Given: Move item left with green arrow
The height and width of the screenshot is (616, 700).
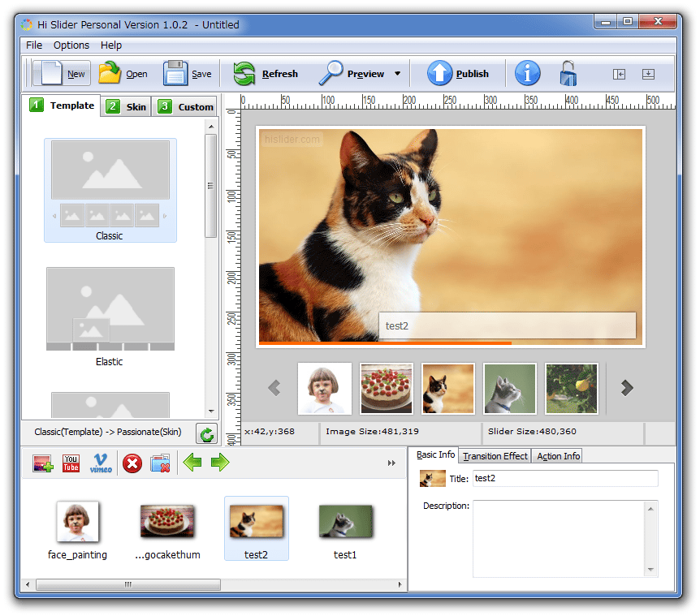Looking at the screenshot, I should click(x=192, y=463).
